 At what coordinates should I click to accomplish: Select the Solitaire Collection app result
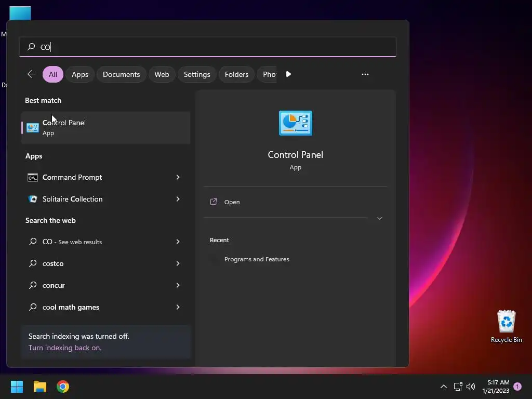(x=105, y=199)
